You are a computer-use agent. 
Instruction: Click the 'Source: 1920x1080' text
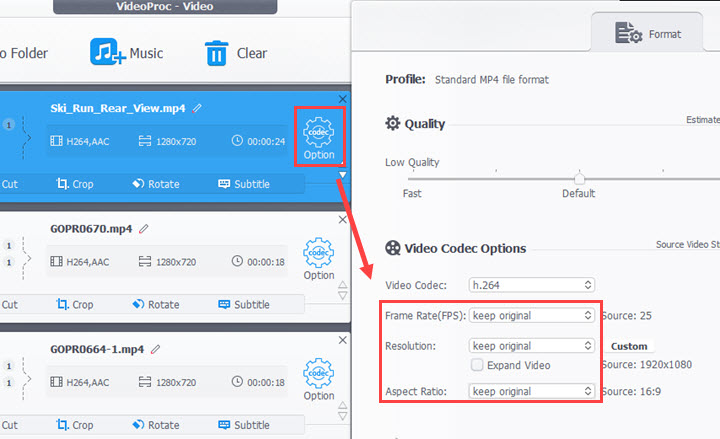[x=647, y=365]
